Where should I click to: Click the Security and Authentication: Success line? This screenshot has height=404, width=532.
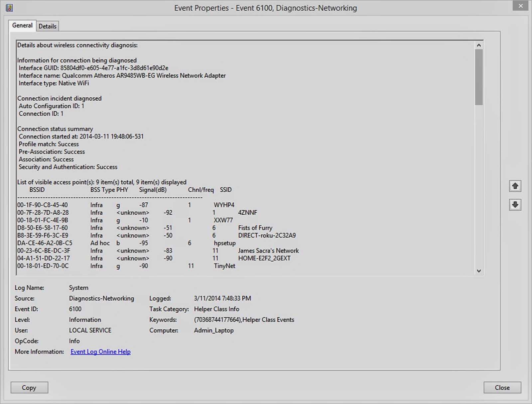pos(68,167)
